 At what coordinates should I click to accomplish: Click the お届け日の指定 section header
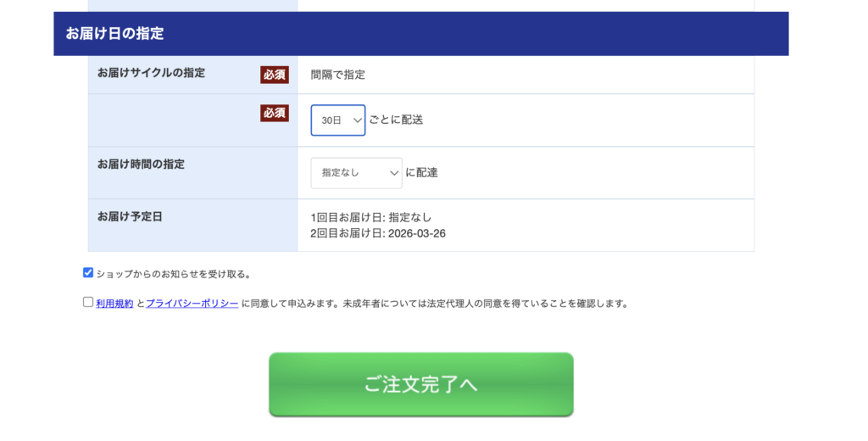tap(114, 34)
